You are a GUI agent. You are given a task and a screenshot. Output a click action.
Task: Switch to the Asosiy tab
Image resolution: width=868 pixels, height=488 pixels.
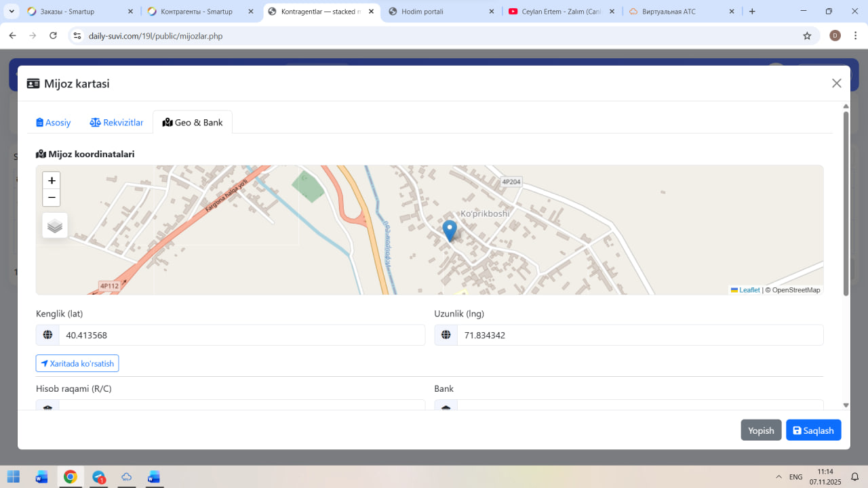coord(54,123)
